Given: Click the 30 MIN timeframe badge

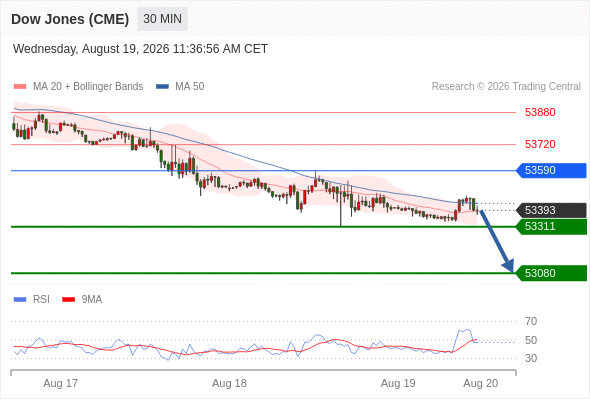Looking at the screenshot, I should (162, 19).
